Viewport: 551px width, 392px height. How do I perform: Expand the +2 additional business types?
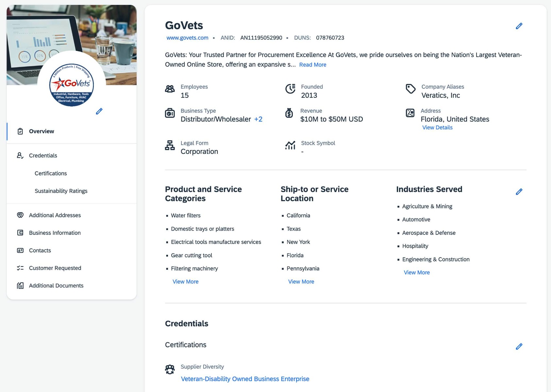pos(258,119)
